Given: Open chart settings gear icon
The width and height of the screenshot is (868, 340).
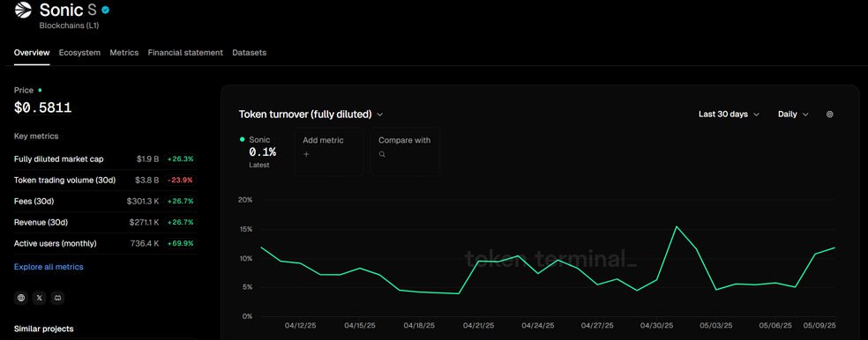Looking at the screenshot, I should point(829,115).
